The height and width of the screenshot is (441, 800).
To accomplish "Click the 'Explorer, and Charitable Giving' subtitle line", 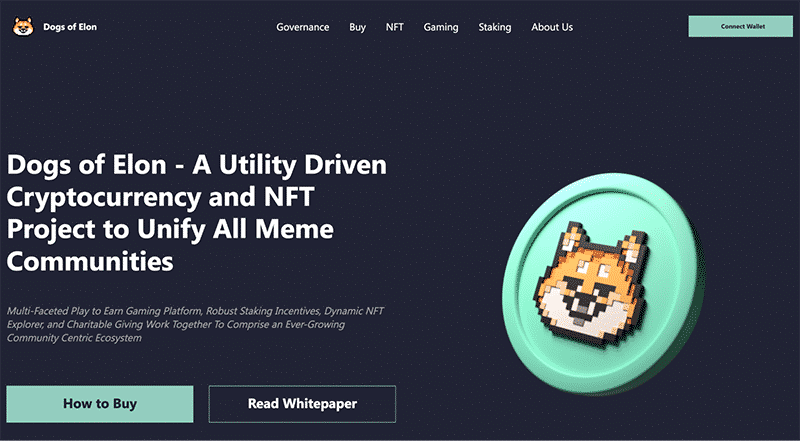I will 176,324.
